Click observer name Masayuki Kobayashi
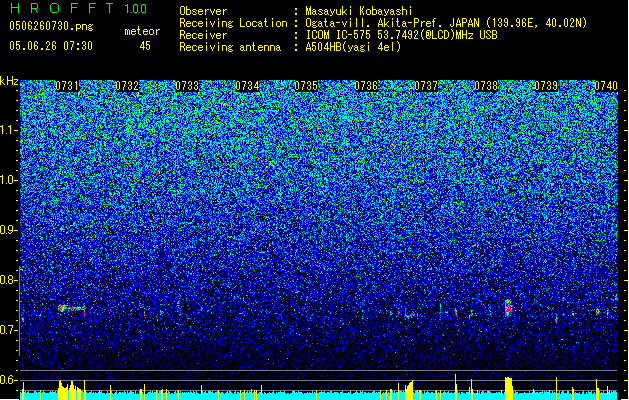Viewport: 629px width, 400px height. [359, 11]
